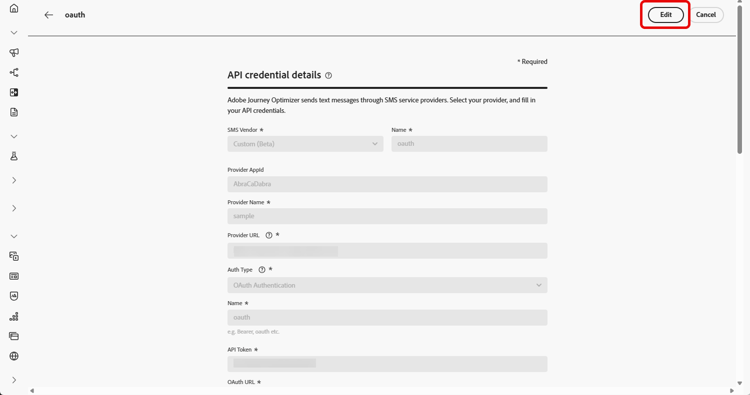Click the document page icon in sidebar
The image size is (750, 395).
point(14,112)
